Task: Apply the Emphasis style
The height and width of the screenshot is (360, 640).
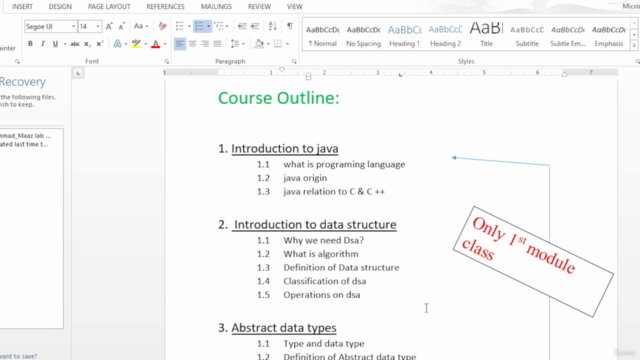Action: 609,35
